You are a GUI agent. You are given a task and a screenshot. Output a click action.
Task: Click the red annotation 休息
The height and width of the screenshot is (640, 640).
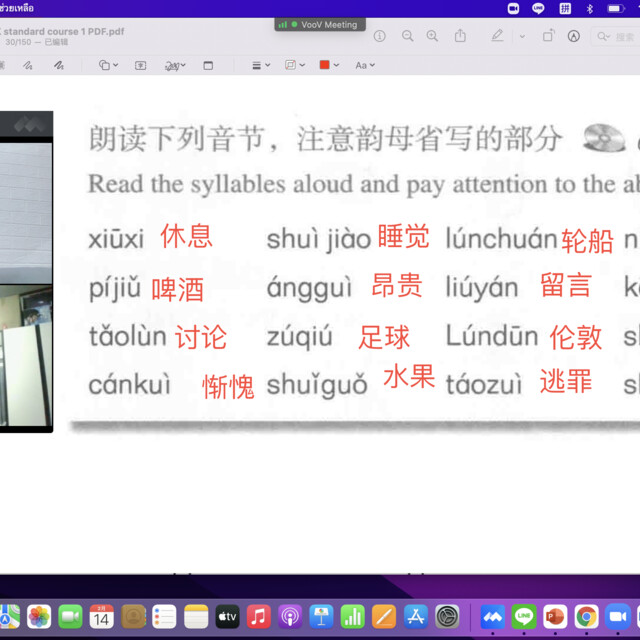click(x=187, y=236)
